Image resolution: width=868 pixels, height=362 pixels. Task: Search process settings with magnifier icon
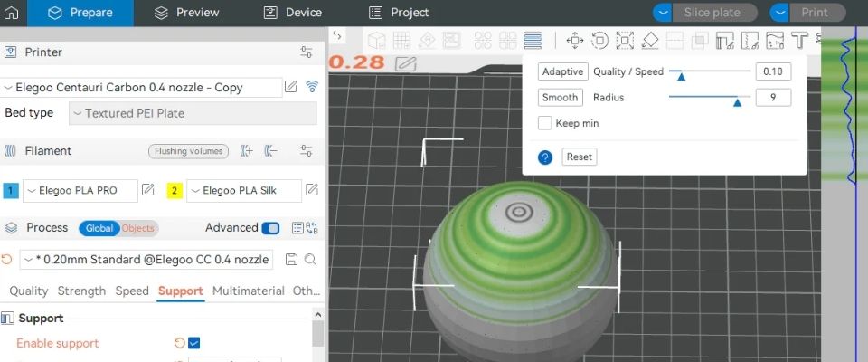coord(310,259)
